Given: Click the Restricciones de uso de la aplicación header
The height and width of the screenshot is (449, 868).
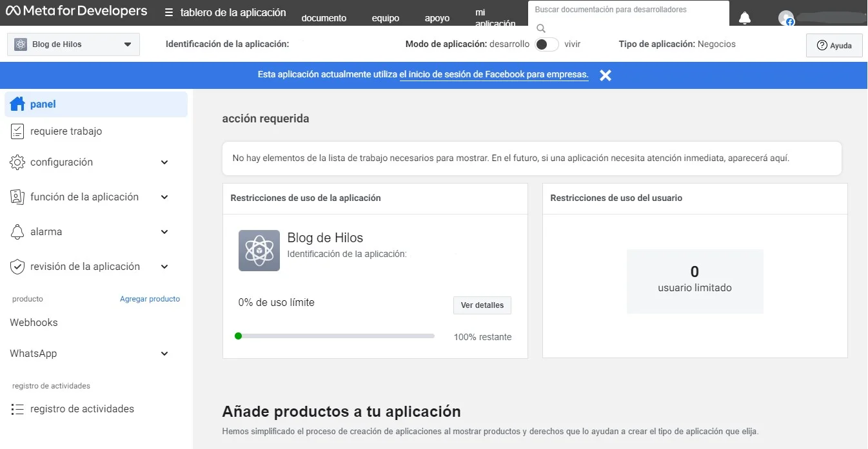Looking at the screenshot, I should [306, 198].
